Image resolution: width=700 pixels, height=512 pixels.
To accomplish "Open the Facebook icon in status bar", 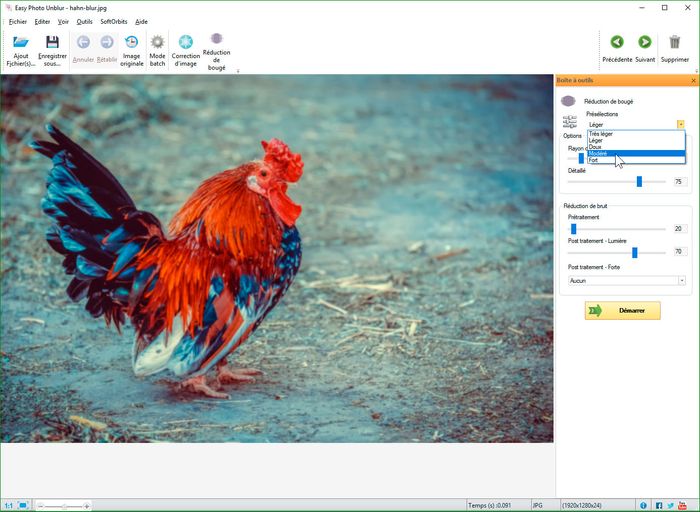I will pos(659,505).
